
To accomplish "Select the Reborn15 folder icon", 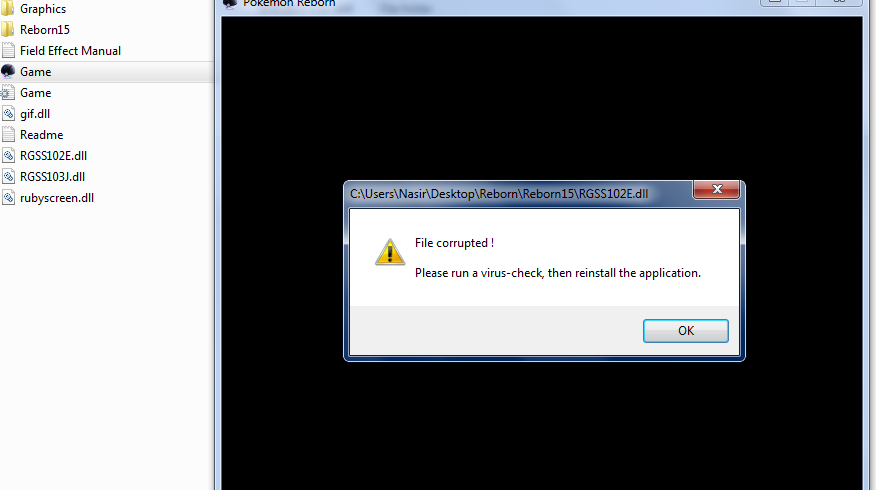I will coord(7,30).
